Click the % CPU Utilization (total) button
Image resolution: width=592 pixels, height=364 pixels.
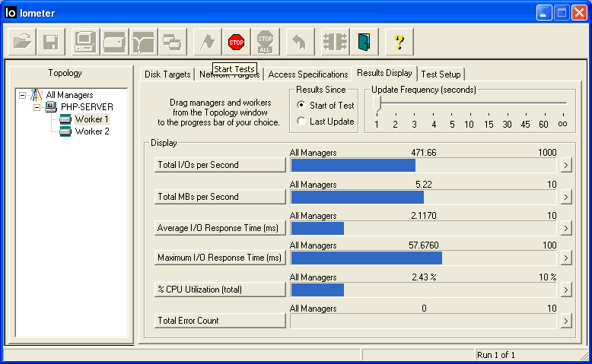coord(220,290)
